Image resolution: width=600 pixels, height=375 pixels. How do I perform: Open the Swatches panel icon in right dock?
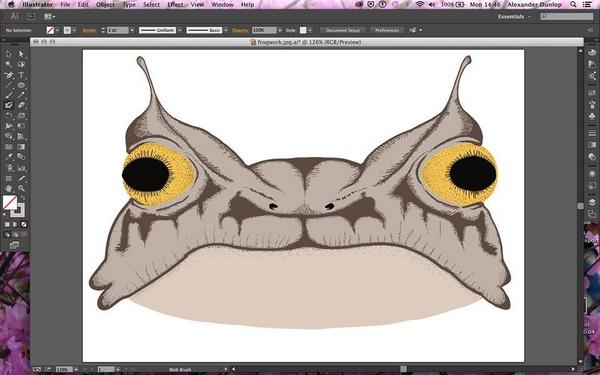pyautogui.click(x=592, y=75)
